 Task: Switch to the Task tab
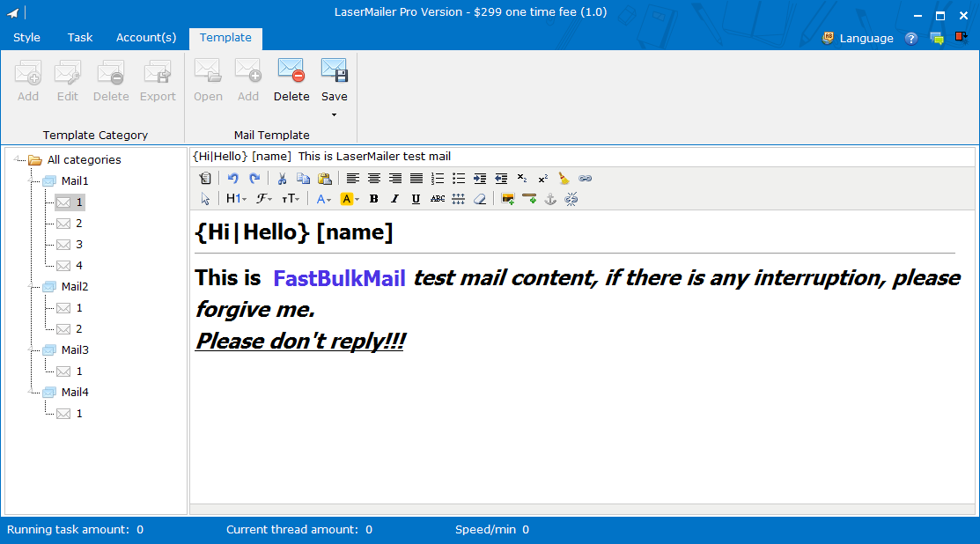pos(80,38)
